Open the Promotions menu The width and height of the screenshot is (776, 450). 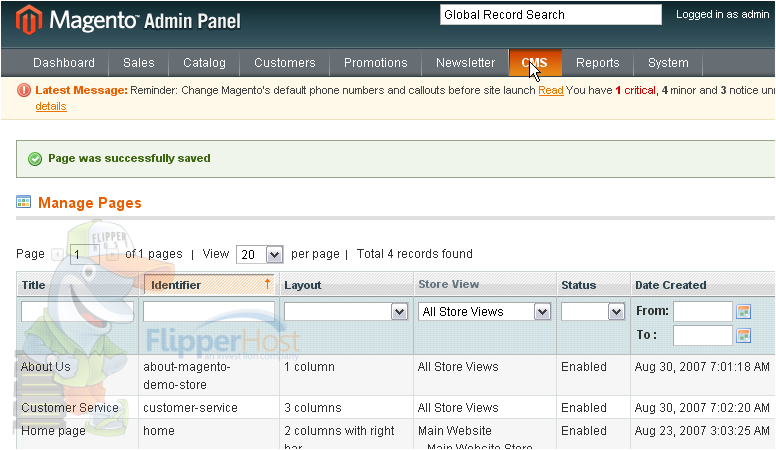(376, 63)
